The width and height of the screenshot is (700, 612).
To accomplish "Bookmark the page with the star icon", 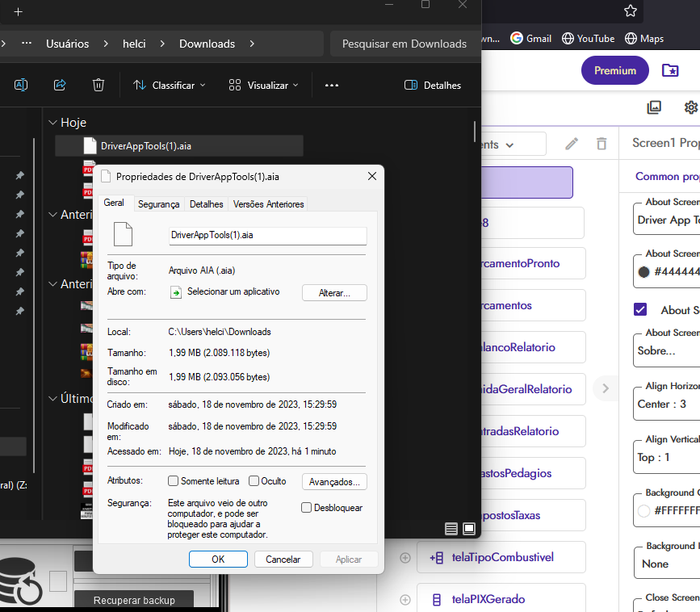I will [x=631, y=11].
